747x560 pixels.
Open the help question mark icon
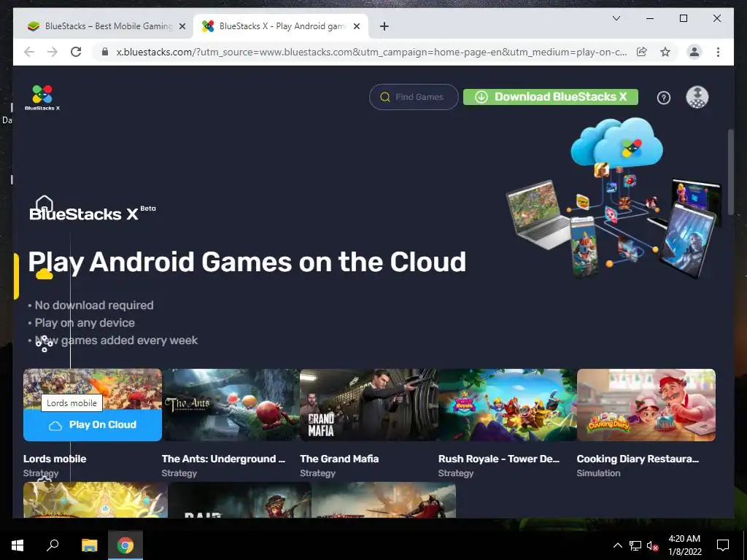click(664, 98)
